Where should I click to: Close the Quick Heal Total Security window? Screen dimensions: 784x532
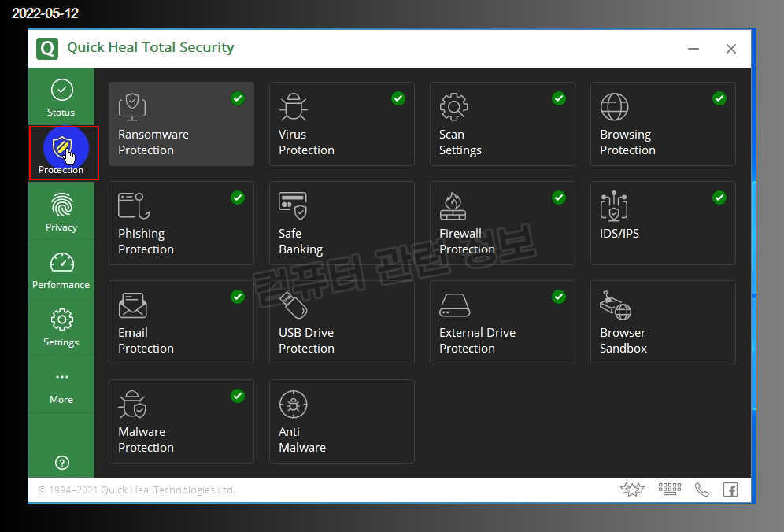tap(731, 49)
